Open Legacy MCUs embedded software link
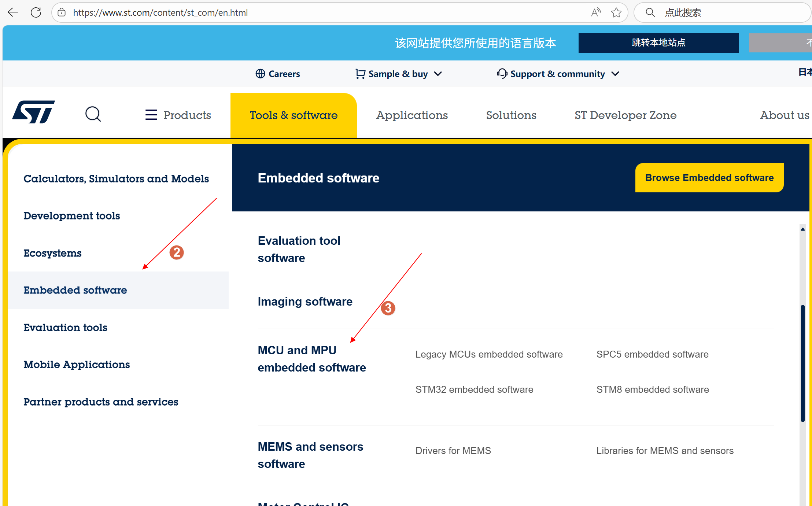Viewport: 812px width, 506px height. tap(489, 354)
